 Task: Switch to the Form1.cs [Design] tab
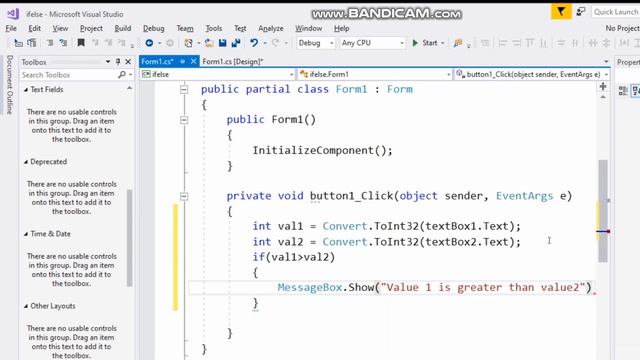click(233, 62)
